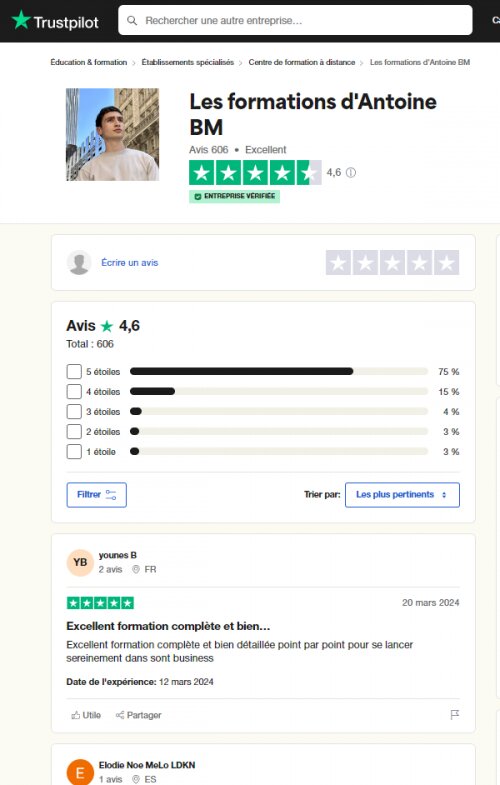Click the Trustpilot star logo
Image resolution: width=500 pixels, height=785 pixels.
(21, 20)
